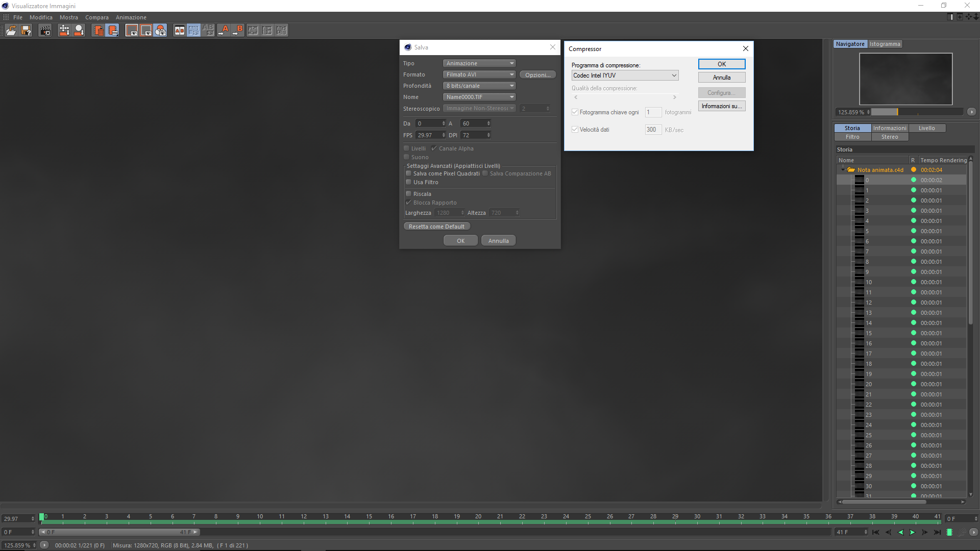The height and width of the screenshot is (551, 980).
Task: Open the Compara menu
Action: tap(96, 17)
